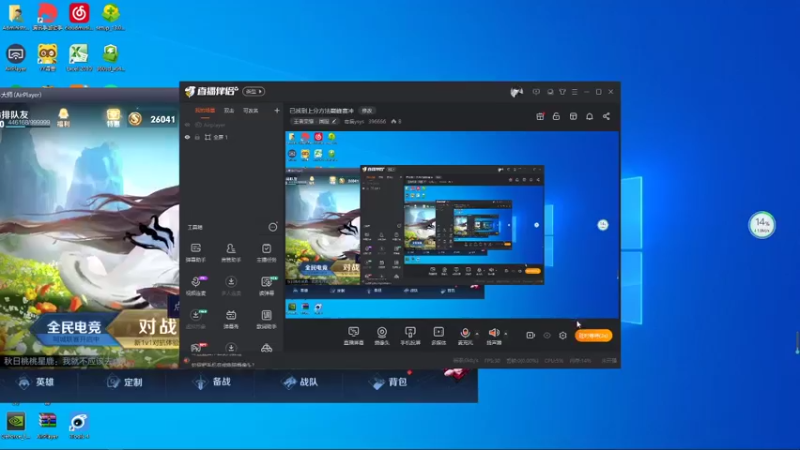Viewport: 800px width, 450px height.
Task: Open the team tab in game window
Action: pos(301,382)
